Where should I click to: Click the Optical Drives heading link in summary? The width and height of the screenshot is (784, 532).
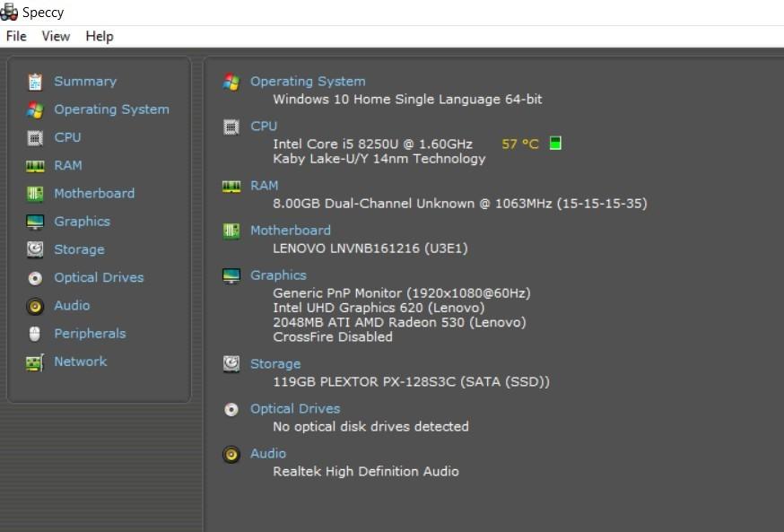coord(295,409)
